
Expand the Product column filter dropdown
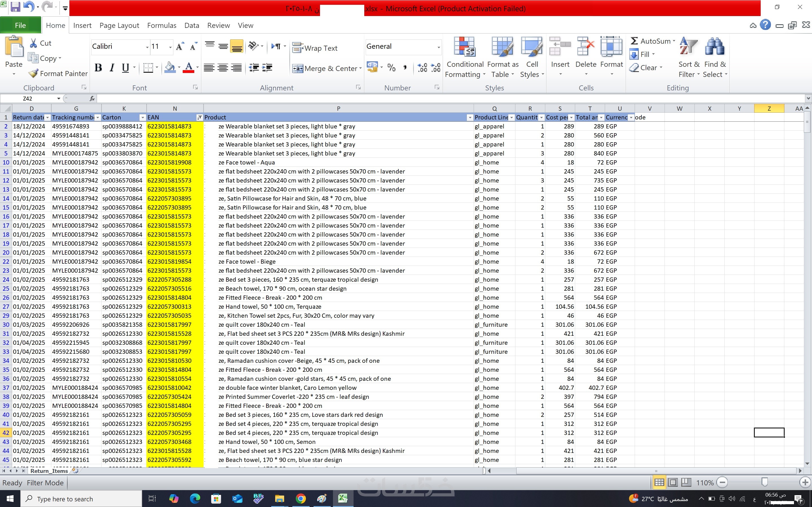pyautogui.click(x=469, y=117)
